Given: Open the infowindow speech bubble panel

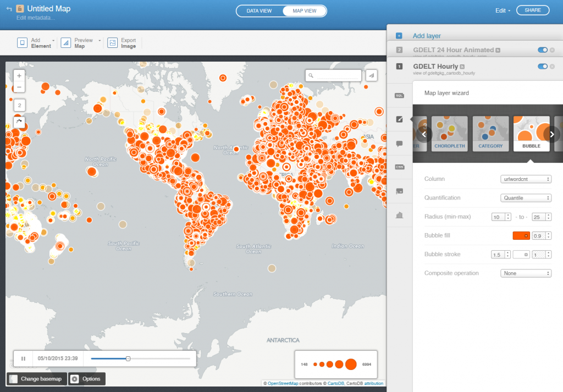Looking at the screenshot, I should pyautogui.click(x=400, y=142).
